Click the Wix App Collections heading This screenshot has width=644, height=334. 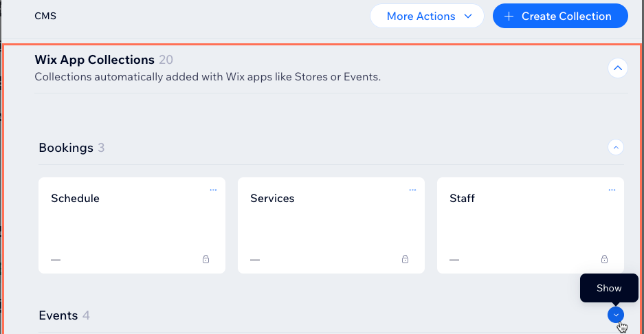[x=94, y=60]
